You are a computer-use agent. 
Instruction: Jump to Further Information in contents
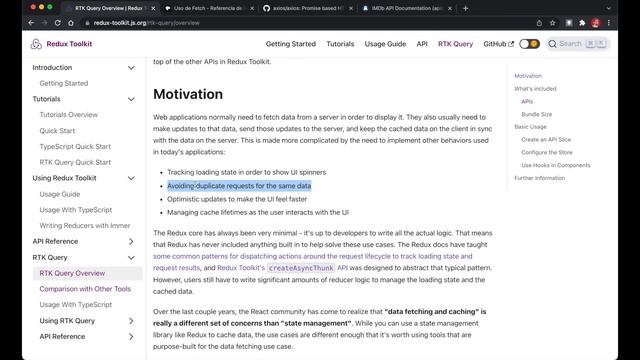[540, 178]
